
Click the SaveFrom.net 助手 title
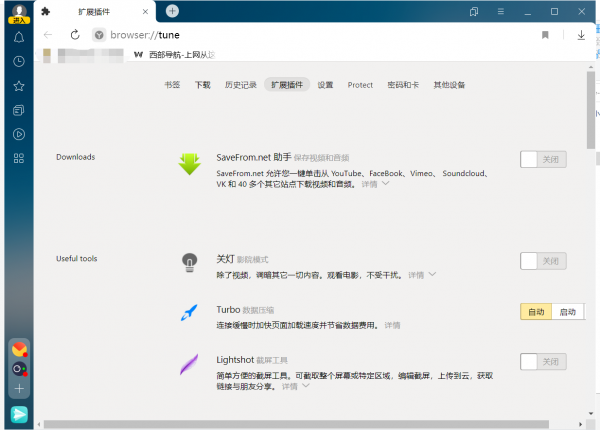(x=254, y=157)
